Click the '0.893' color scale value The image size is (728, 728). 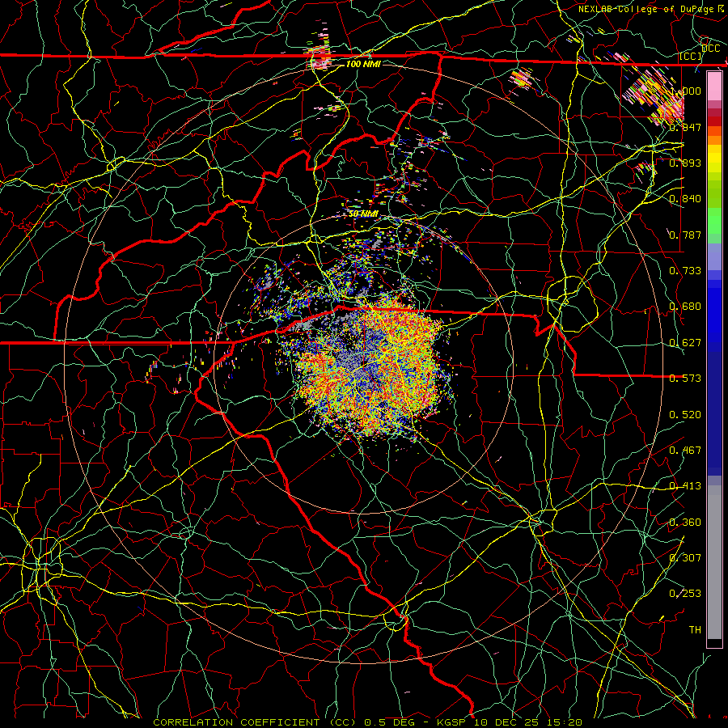(x=685, y=163)
